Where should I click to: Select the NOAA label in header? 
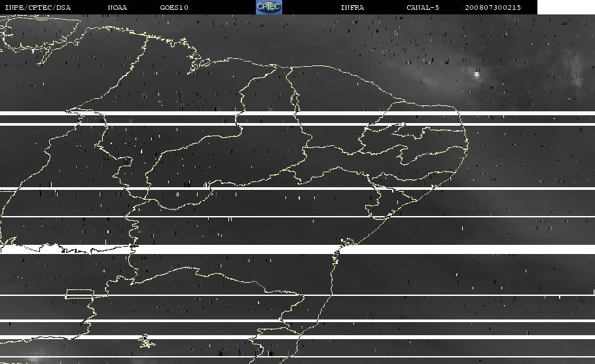(x=117, y=7)
